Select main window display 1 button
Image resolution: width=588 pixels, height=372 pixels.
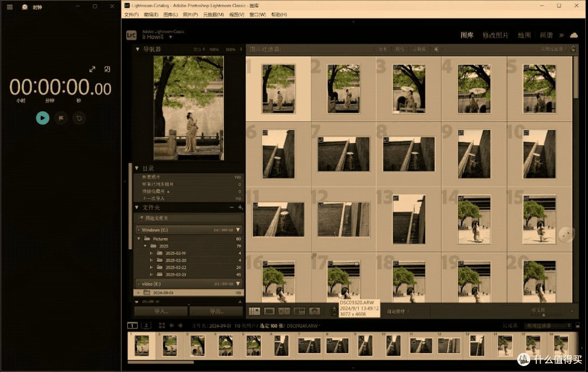point(132,326)
